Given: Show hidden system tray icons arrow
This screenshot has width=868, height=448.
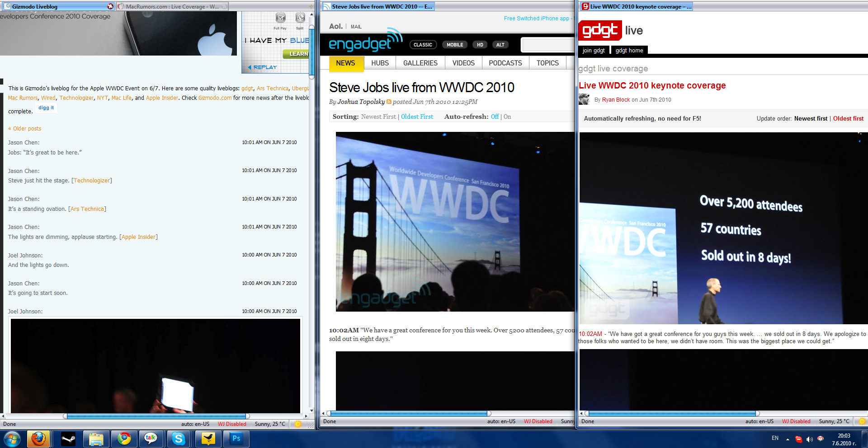Looking at the screenshot, I should click(788, 439).
